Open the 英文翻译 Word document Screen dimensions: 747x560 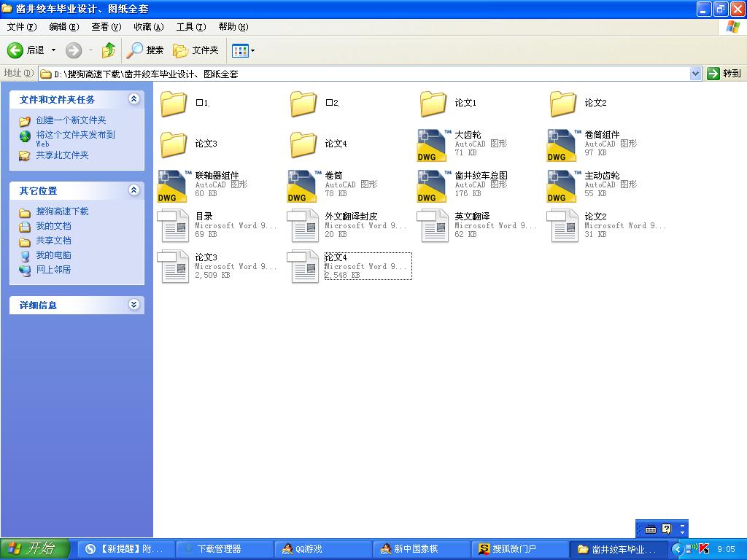[431, 226]
